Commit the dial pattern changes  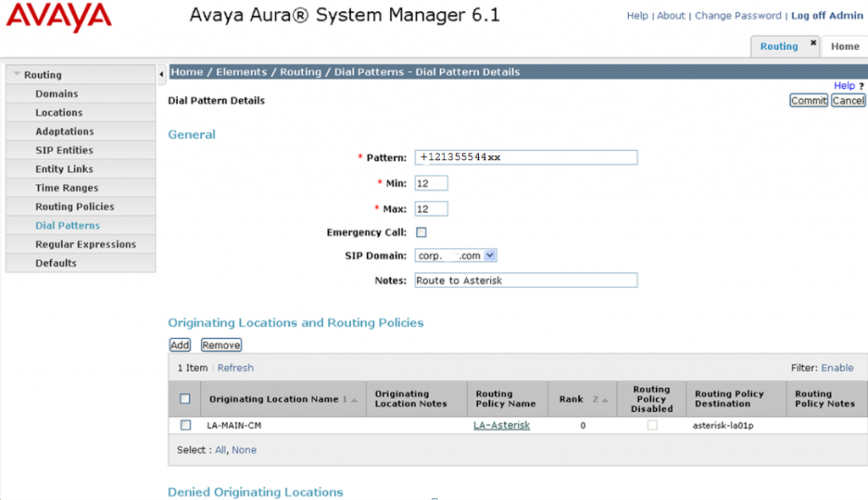pos(808,100)
